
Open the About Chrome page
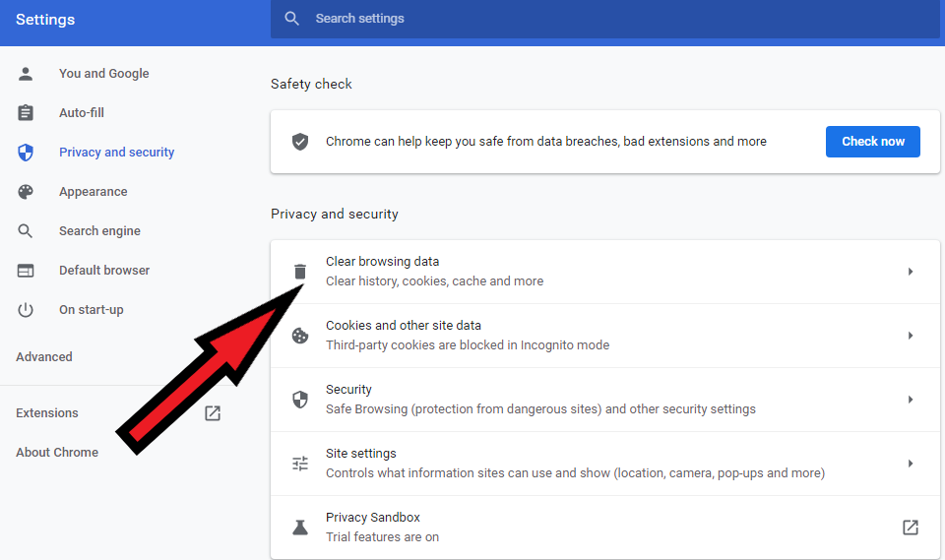(57, 452)
